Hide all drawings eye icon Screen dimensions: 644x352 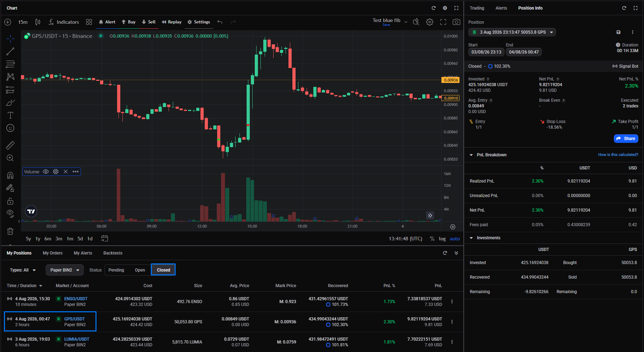[10, 213]
